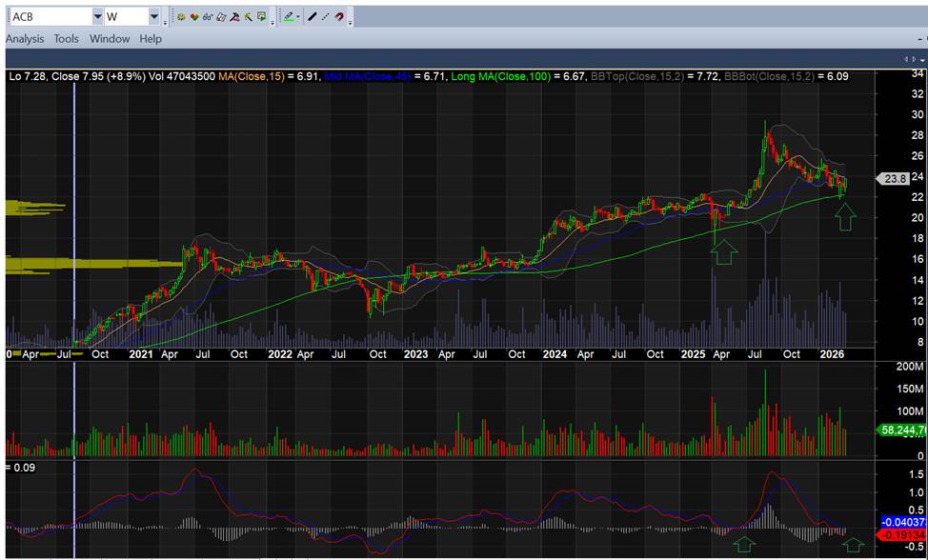Open the line color picker dropdown arrow
Screen dimensions: 928x560
click(298, 17)
